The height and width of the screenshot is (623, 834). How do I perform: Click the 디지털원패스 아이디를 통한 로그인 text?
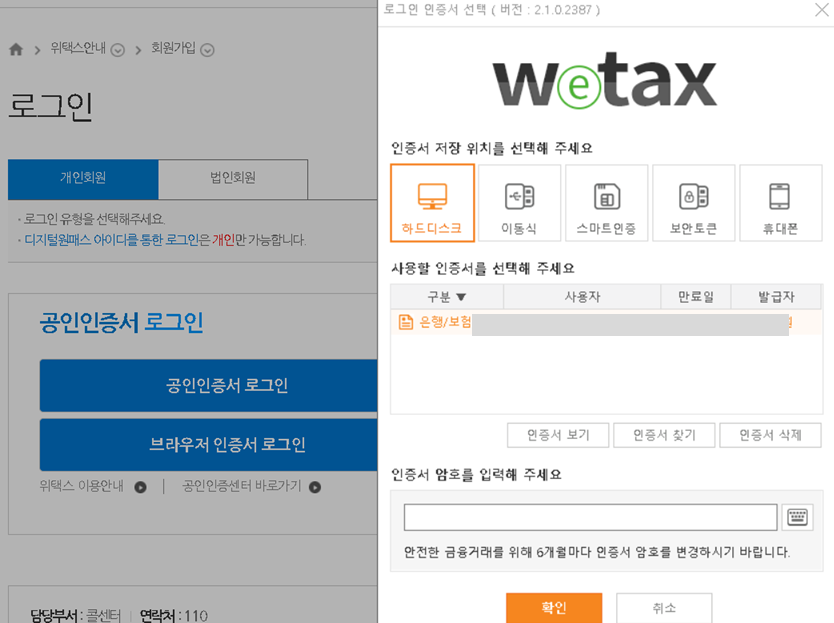pos(112,240)
